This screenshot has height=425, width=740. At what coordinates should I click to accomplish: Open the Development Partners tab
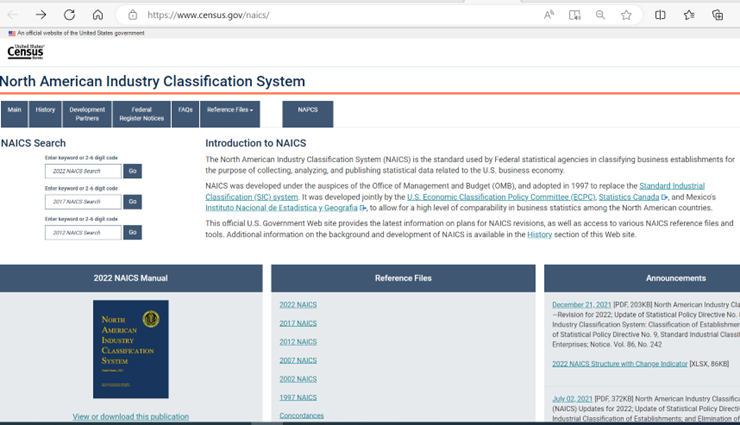(87, 114)
